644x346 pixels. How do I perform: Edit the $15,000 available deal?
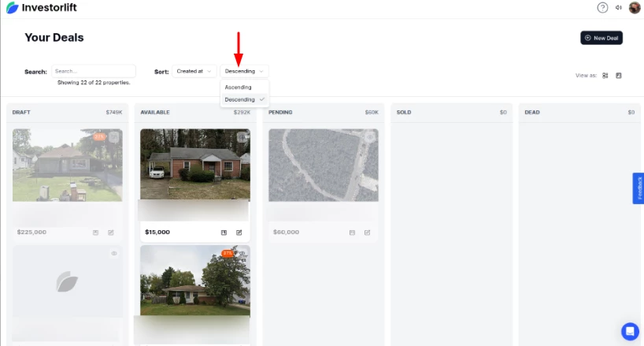coord(239,233)
